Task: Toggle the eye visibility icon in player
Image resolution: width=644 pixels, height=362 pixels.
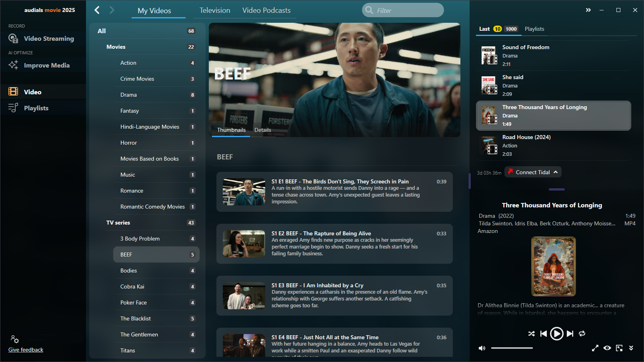Action: pyautogui.click(x=607, y=348)
